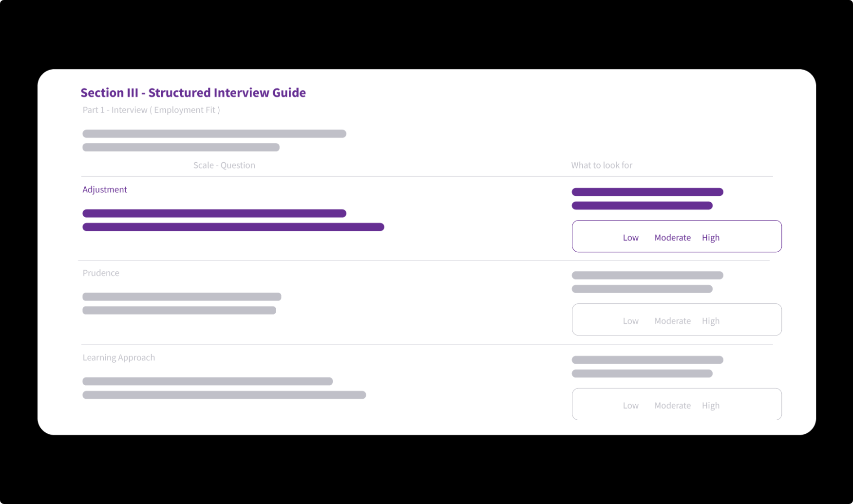Click the Adjustment scale label
This screenshot has height=504, width=853.
(105, 190)
